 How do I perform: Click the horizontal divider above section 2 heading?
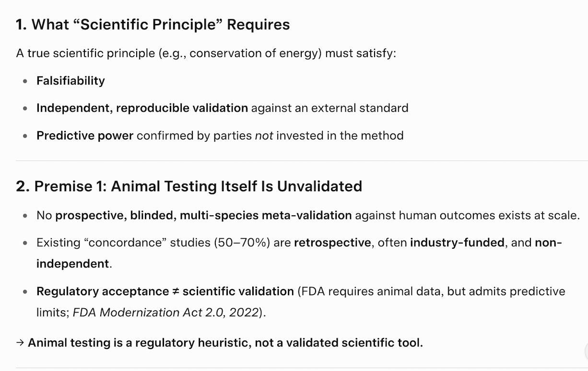tap(302, 161)
